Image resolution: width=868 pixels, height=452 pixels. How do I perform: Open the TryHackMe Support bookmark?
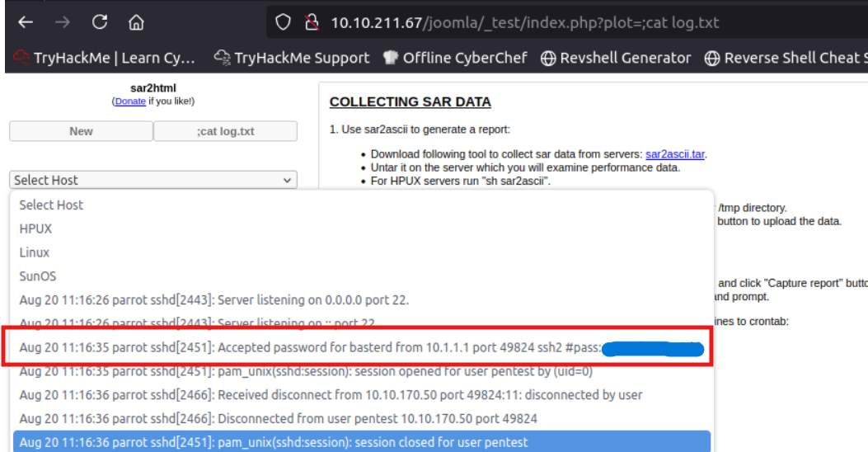pos(292,58)
